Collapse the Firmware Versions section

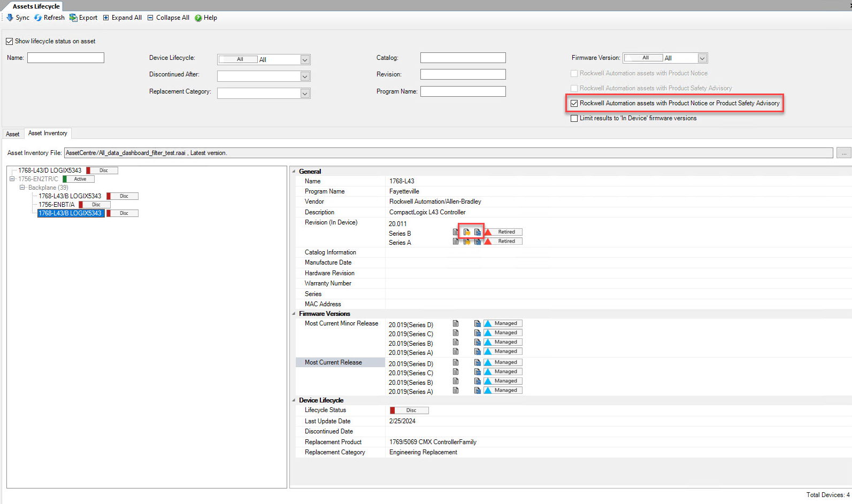[x=294, y=314]
